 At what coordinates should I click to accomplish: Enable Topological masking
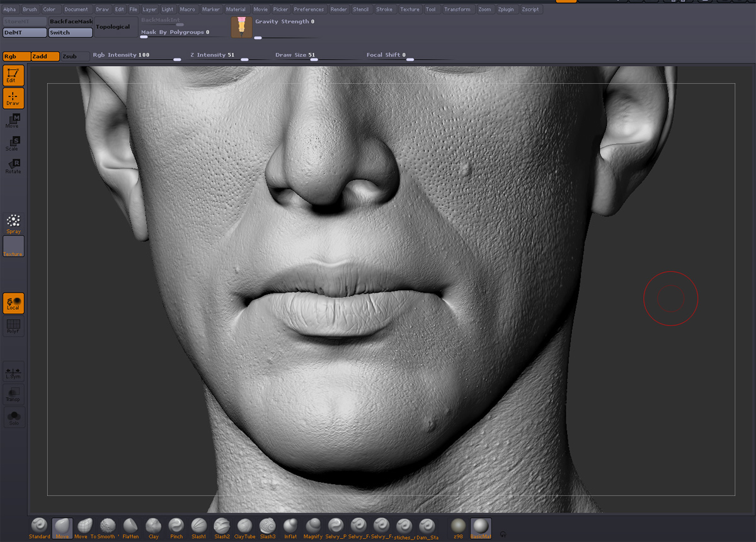click(116, 27)
